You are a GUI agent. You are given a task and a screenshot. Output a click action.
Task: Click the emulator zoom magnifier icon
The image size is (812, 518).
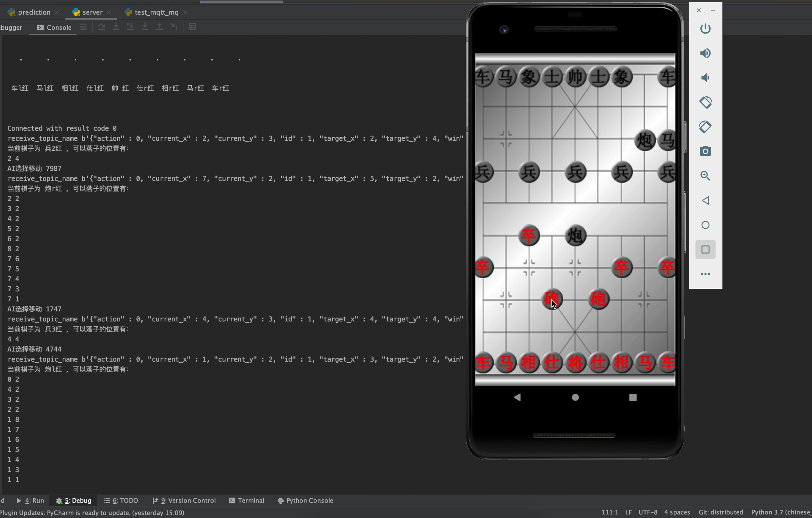click(705, 176)
